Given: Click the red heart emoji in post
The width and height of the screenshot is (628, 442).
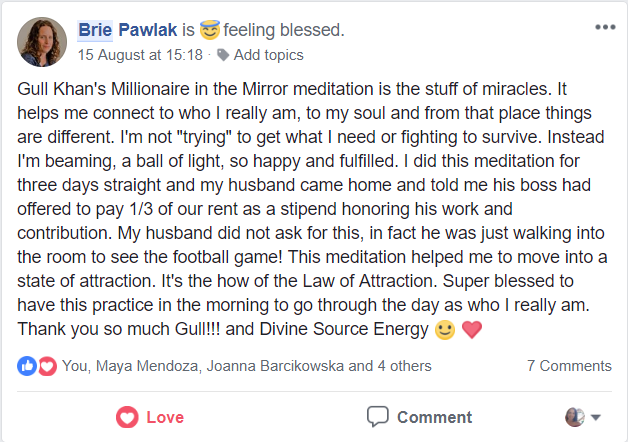Looking at the screenshot, I should 471,331.
